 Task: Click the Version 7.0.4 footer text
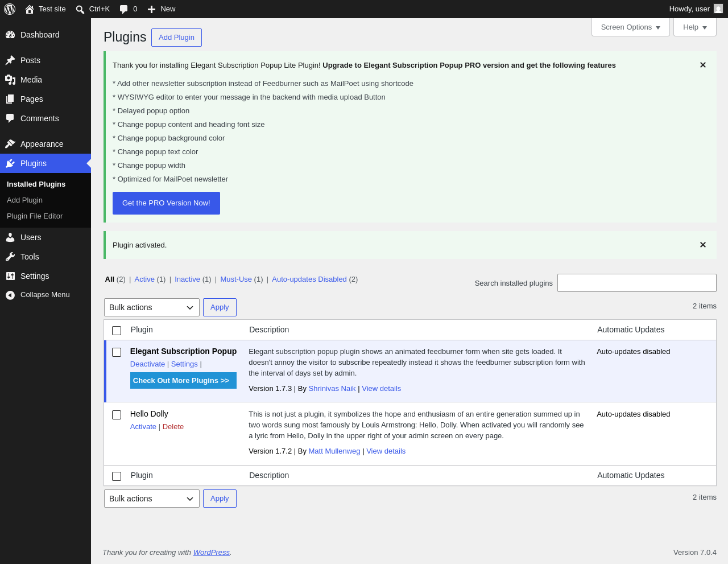coord(695,553)
